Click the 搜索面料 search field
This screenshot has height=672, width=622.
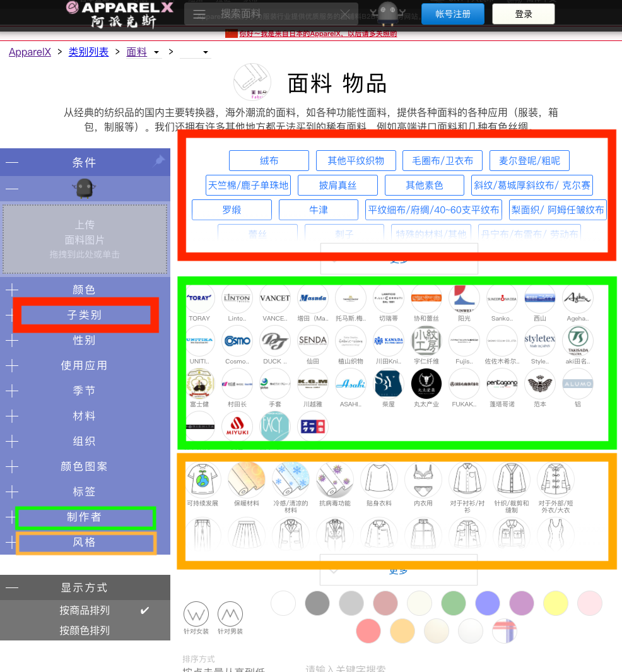(271, 14)
